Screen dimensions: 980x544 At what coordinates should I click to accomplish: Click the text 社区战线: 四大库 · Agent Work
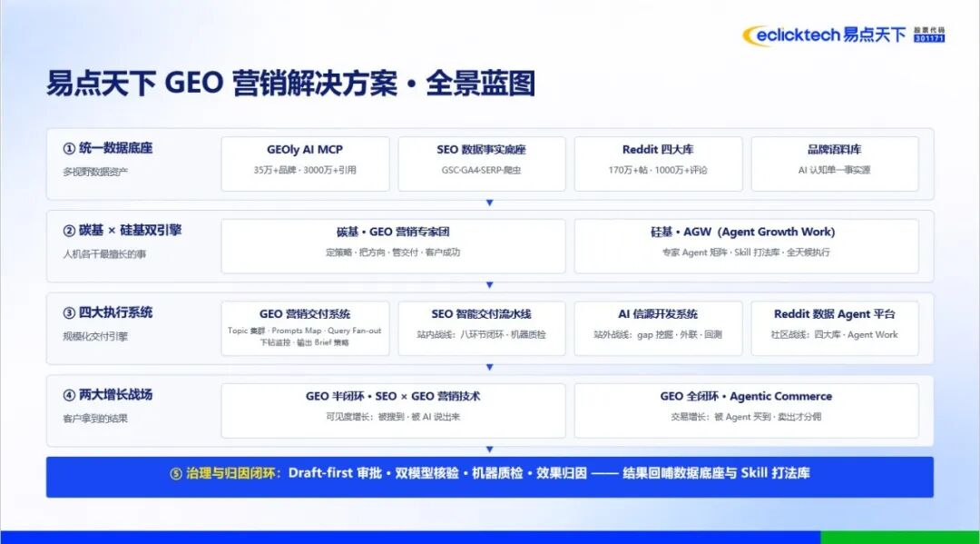[834, 334]
